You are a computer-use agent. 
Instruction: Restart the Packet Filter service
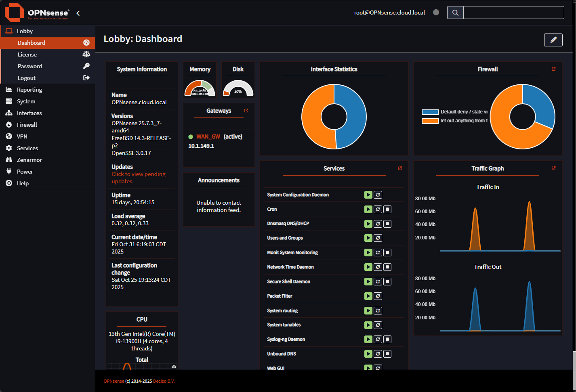point(378,296)
